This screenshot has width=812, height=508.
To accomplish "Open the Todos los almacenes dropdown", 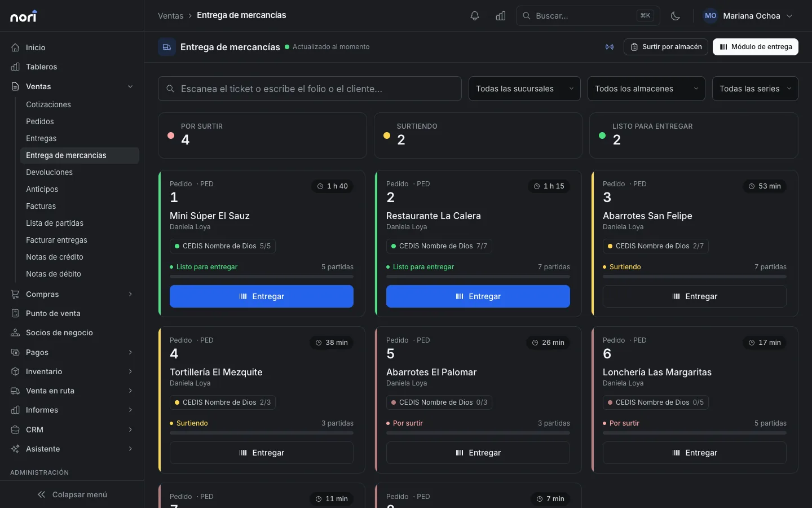I will [x=646, y=89].
